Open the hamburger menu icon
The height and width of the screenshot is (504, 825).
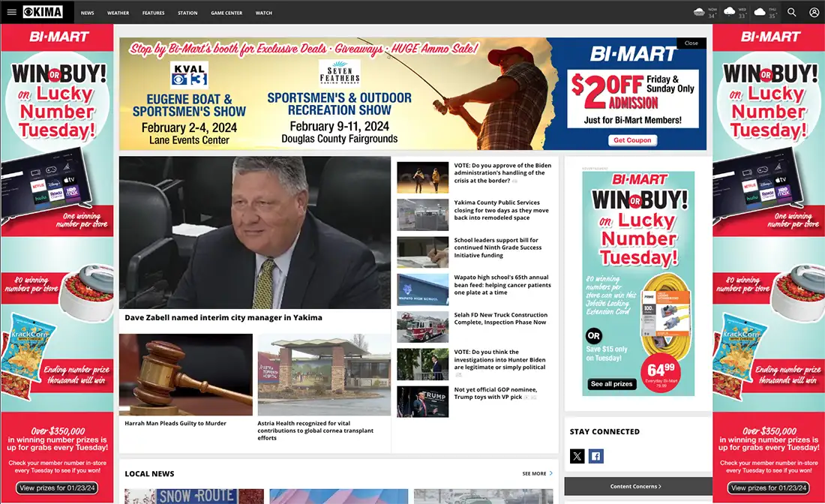point(11,12)
